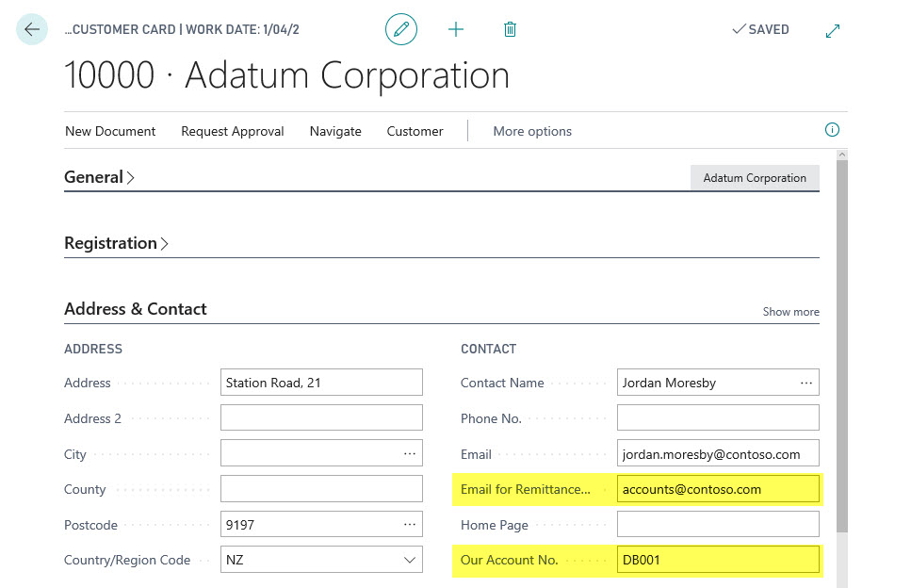Click into the Phone No. field

[717, 418]
